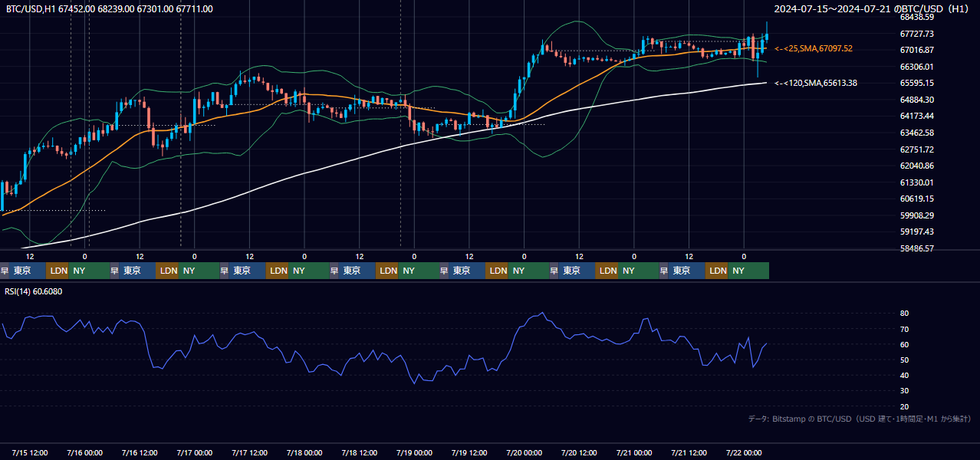Click the 7/18 12:00 time axis label

tap(360, 452)
